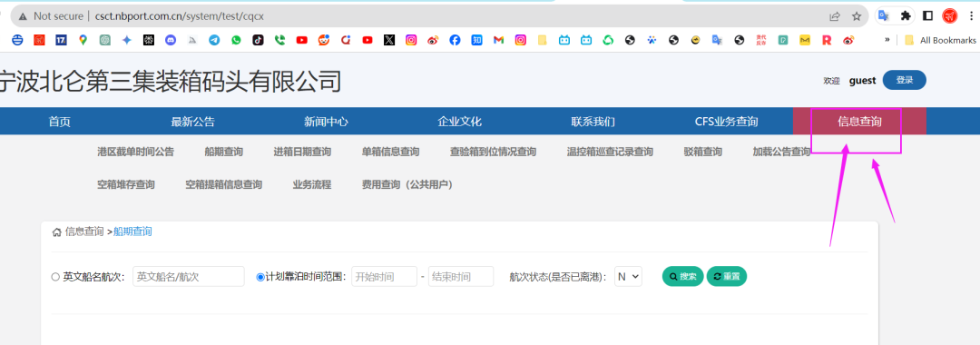Open the Gmail bookmark icon
Viewport: 980px width, 345px height.
point(498,40)
